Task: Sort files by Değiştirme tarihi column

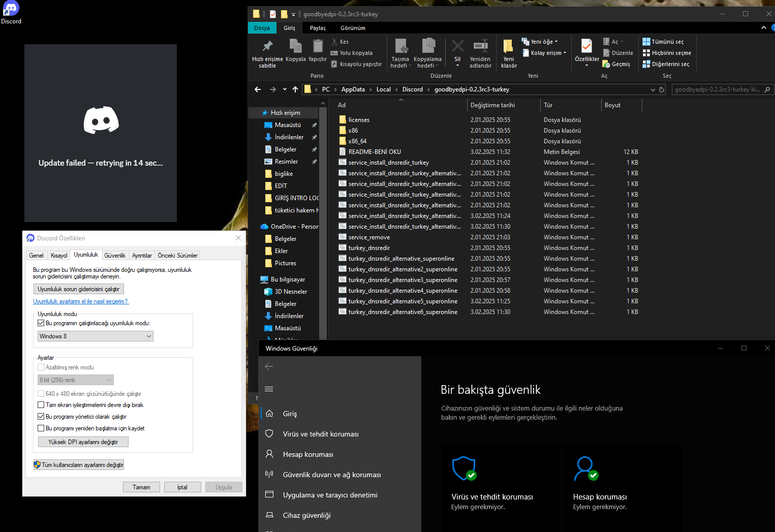Action: tap(492, 105)
